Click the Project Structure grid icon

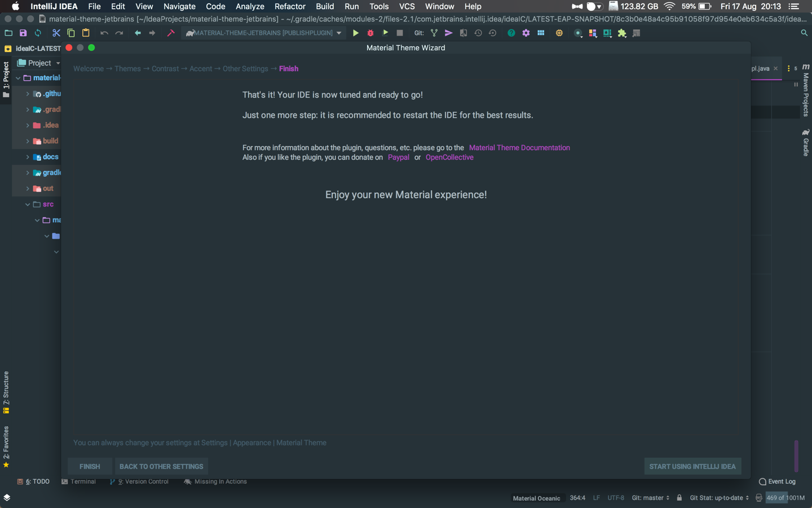[541, 33]
